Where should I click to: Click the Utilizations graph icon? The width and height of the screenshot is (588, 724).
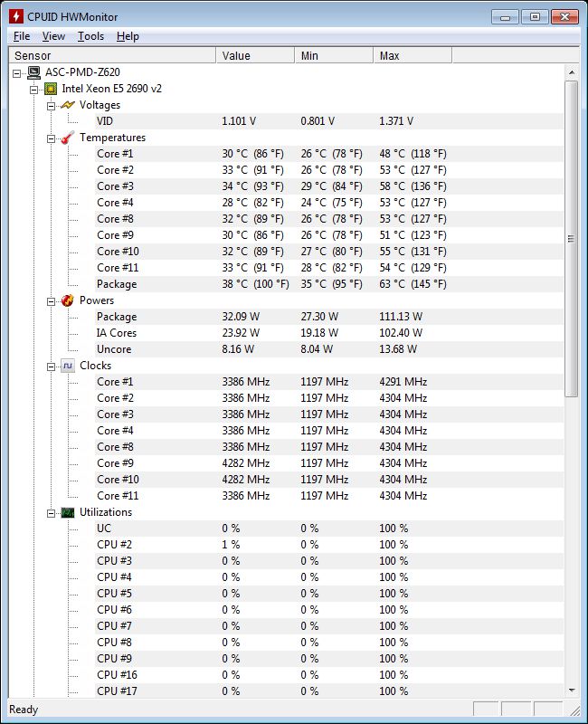click(67, 512)
